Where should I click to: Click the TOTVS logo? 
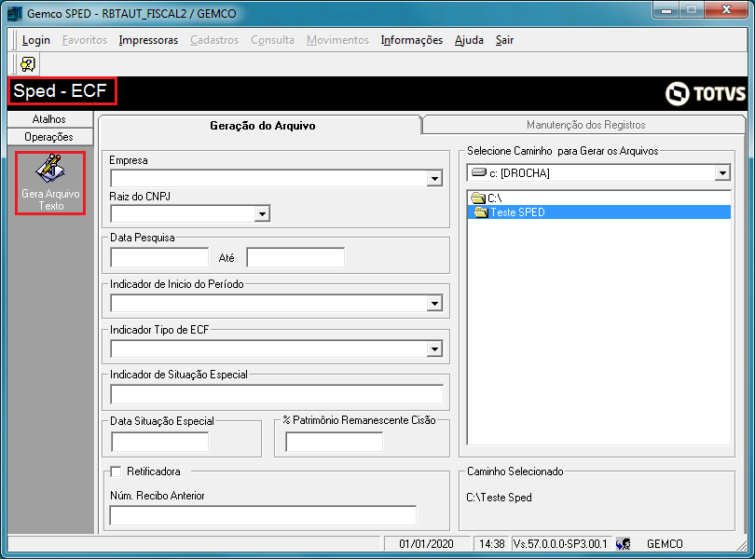tap(706, 93)
